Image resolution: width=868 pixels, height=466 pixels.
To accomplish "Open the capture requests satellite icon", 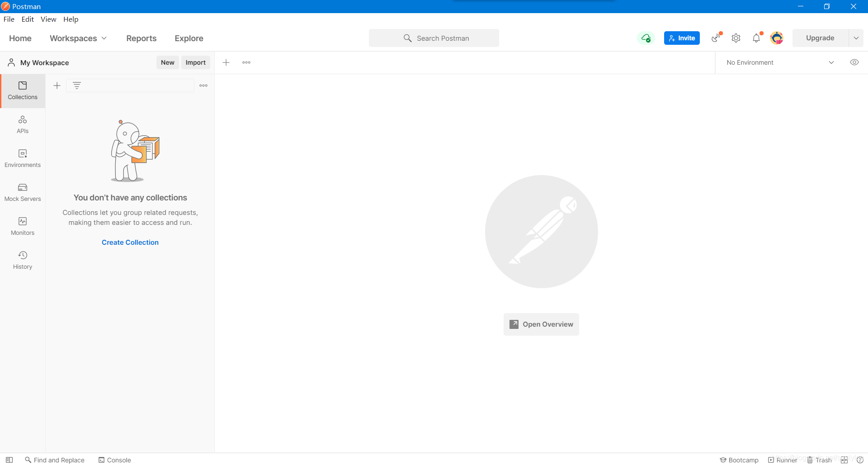I will [x=716, y=38].
